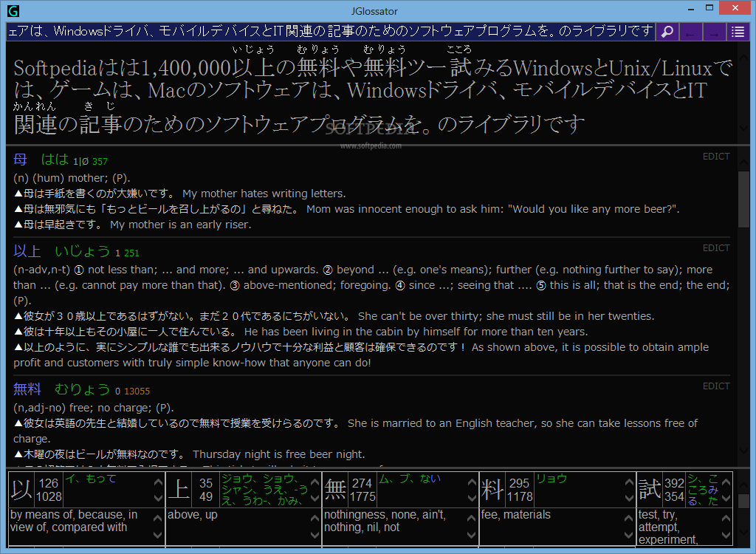This screenshot has height=554, width=756.
Task: Click EDICT label beside the 以上 entry
Action: coord(716,248)
